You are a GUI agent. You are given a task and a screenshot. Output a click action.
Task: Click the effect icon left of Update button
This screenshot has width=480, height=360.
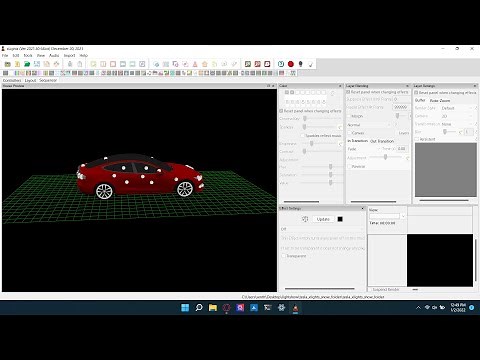pyautogui.click(x=305, y=219)
